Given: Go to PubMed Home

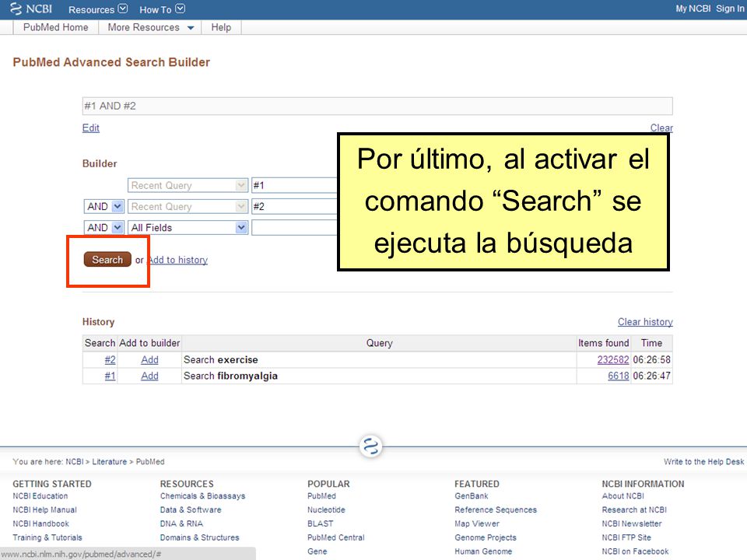Looking at the screenshot, I should (56, 28).
